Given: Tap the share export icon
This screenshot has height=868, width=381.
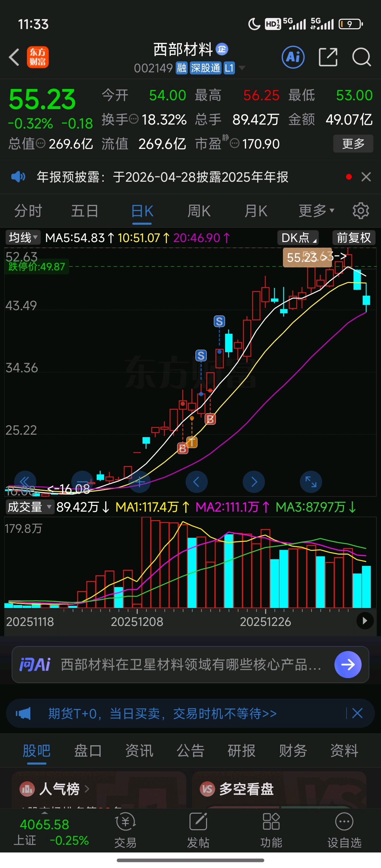Looking at the screenshot, I should [328, 57].
